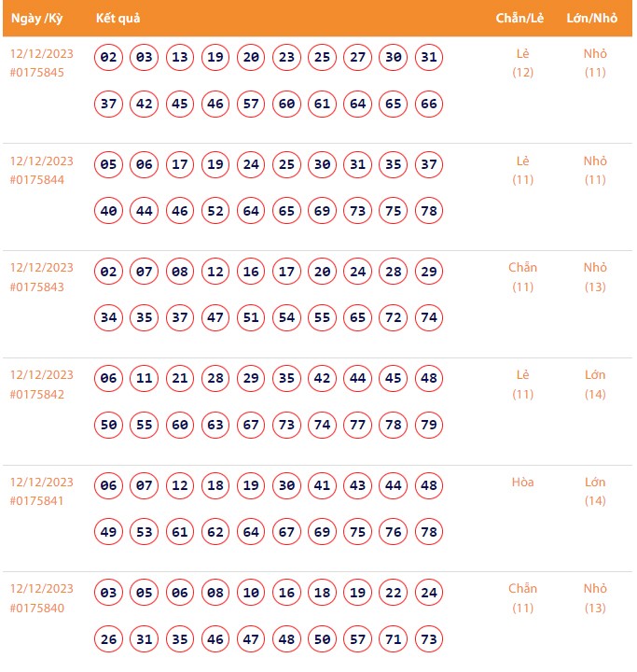
Task: Click 'Nhỏ (13)' result for draw #0175840
Action: tap(595, 598)
